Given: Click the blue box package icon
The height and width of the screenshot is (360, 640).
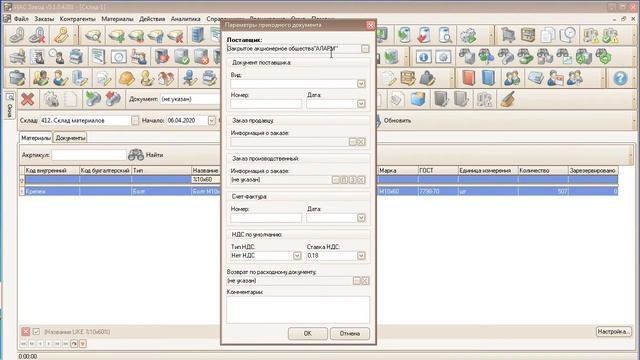Looking at the screenshot, I should pyautogui.click(x=418, y=99).
